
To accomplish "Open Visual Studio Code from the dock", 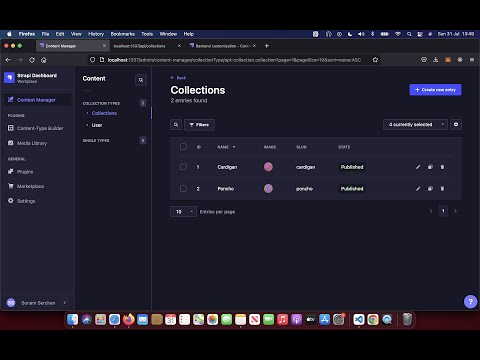I will (x=359, y=320).
